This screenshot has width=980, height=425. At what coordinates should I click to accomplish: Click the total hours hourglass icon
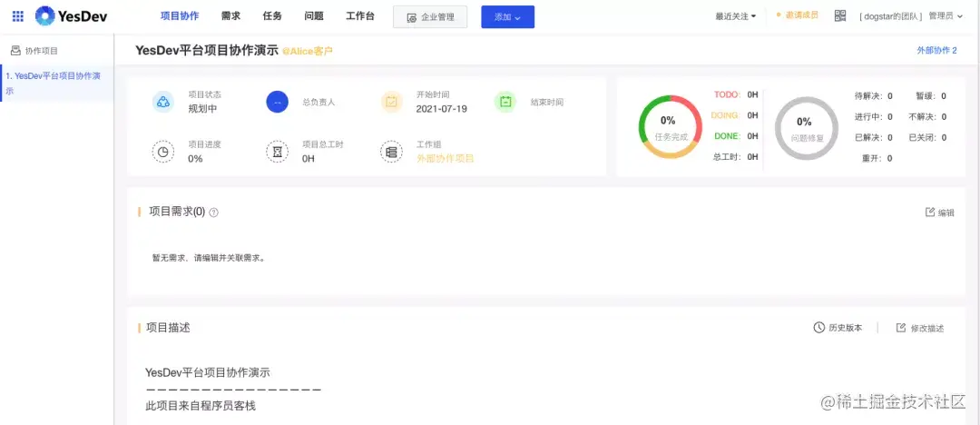pos(277,152)
